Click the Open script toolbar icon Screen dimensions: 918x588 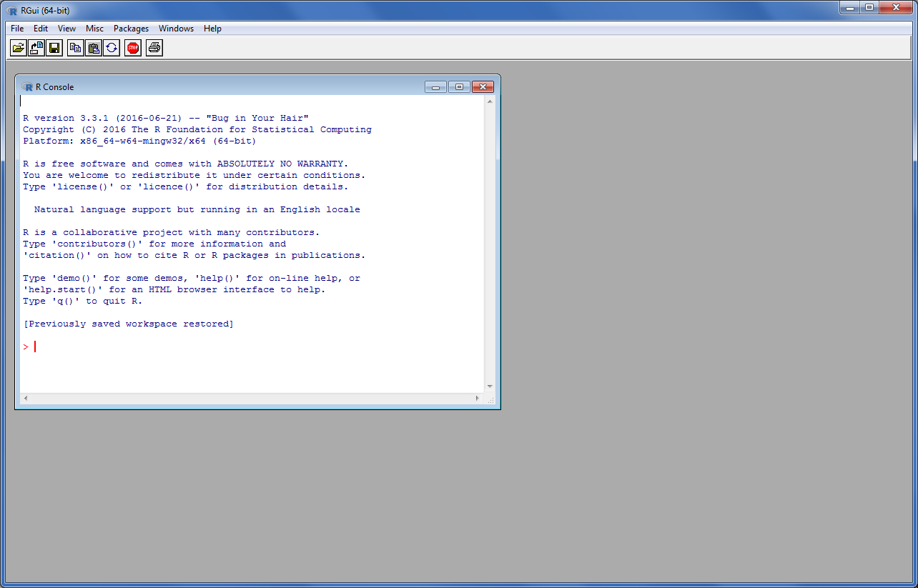pyautogui.click(x=19, y=48)
